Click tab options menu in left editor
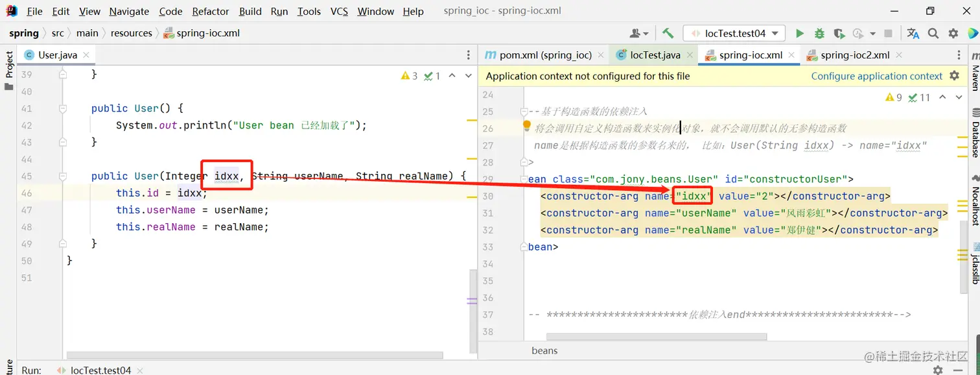This screenshot has width=980, height=375. coord(469,55)
